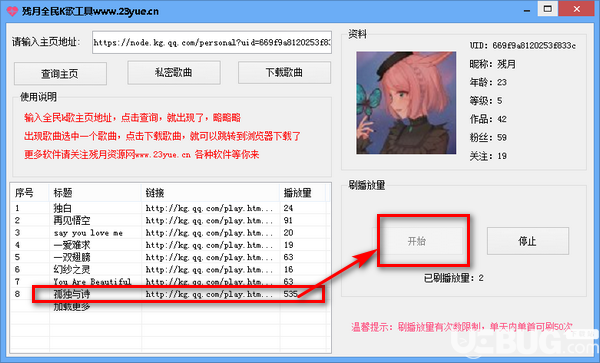Select the song row 一双翅膀

170,257
